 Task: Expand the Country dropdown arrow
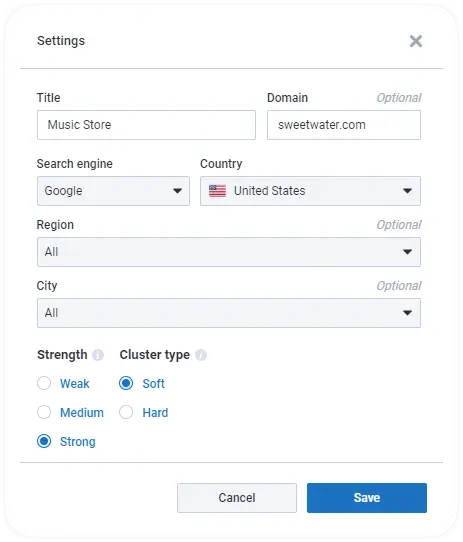coord(407,191)
